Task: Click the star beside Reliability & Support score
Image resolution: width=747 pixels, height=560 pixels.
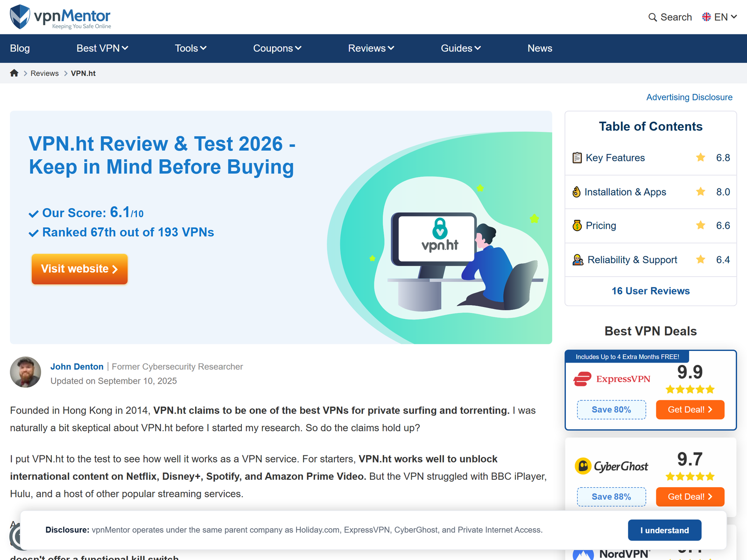Action: 701,259
